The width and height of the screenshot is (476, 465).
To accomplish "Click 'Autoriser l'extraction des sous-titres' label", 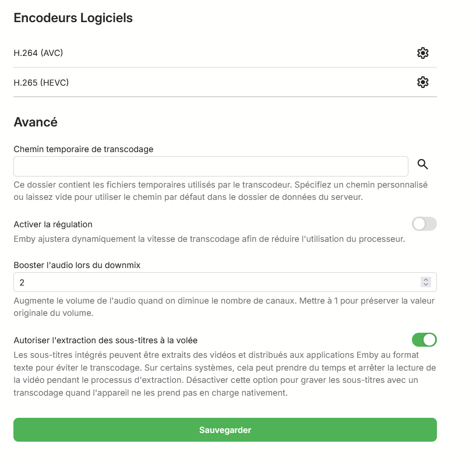I will click(x=110, y=340).
